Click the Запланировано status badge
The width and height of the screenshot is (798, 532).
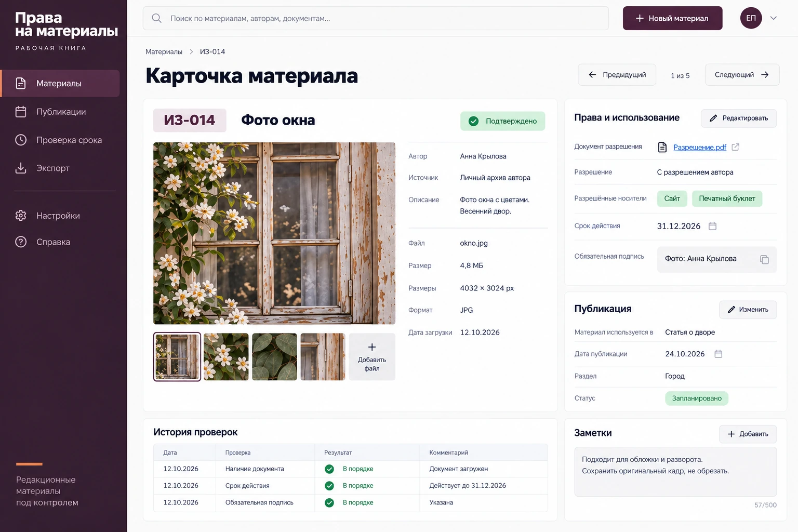(x=697, y=398)
